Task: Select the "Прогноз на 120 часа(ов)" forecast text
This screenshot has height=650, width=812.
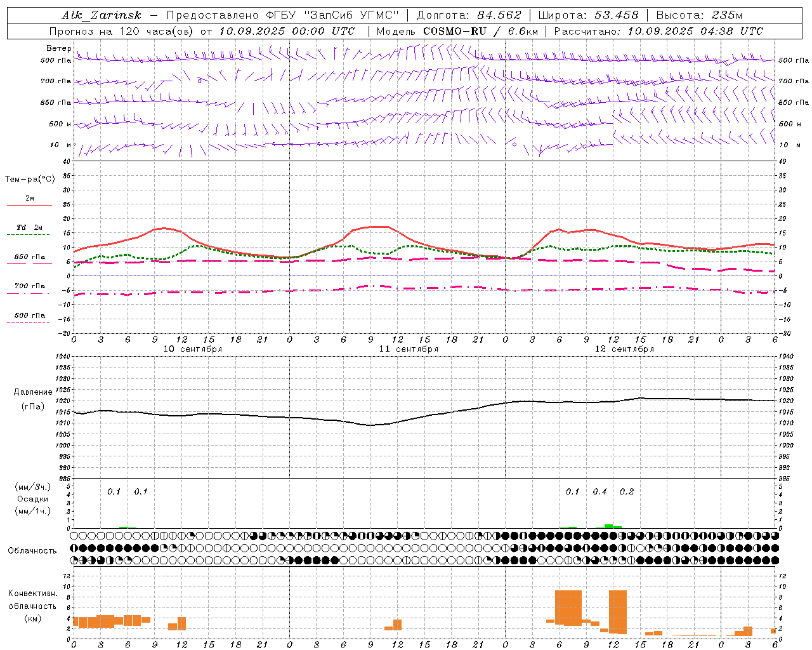Action: click(x=122, y=31)
